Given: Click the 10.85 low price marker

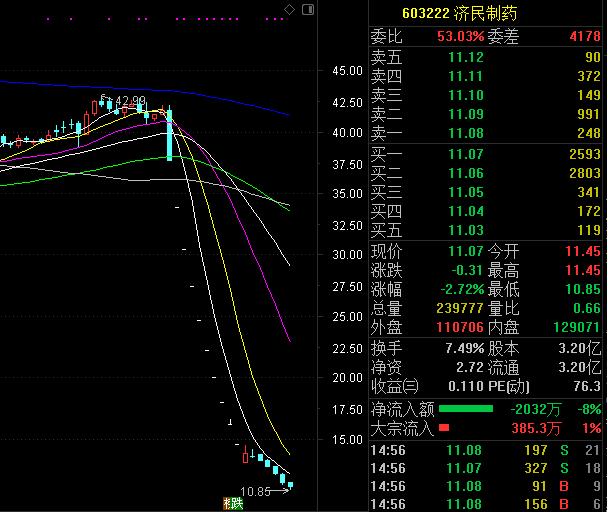Looking at the screenshot, I should pos(257,492).
